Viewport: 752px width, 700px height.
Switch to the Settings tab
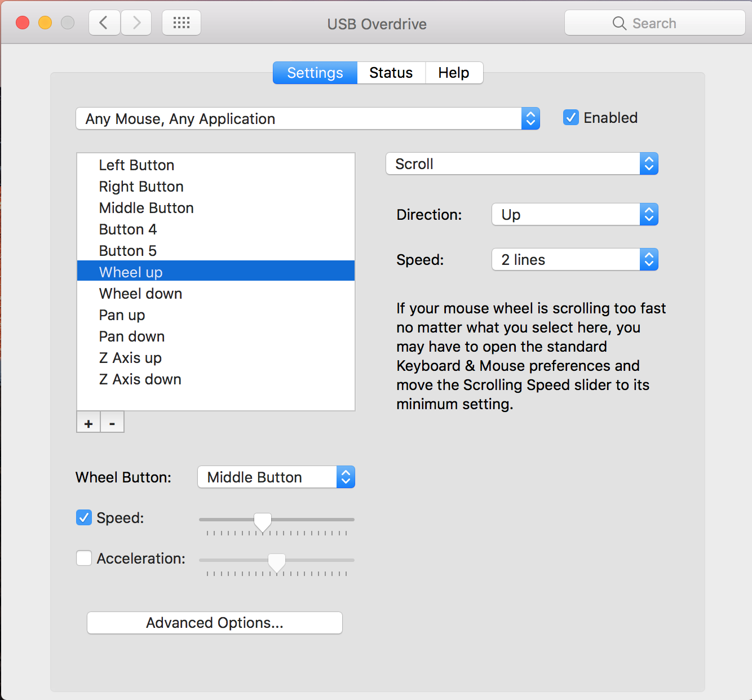[x=315, y=73]
